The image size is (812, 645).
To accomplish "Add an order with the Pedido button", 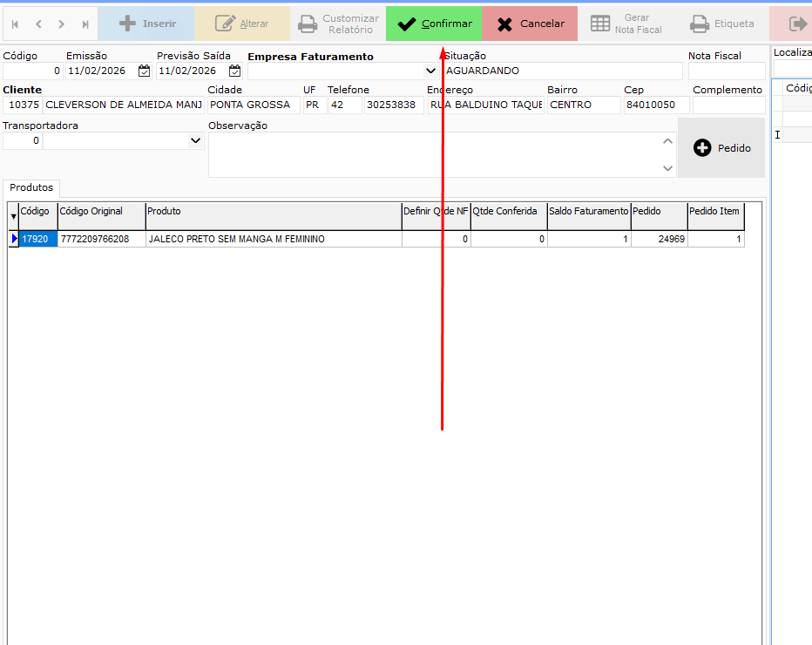I will [x=722, y=148].
